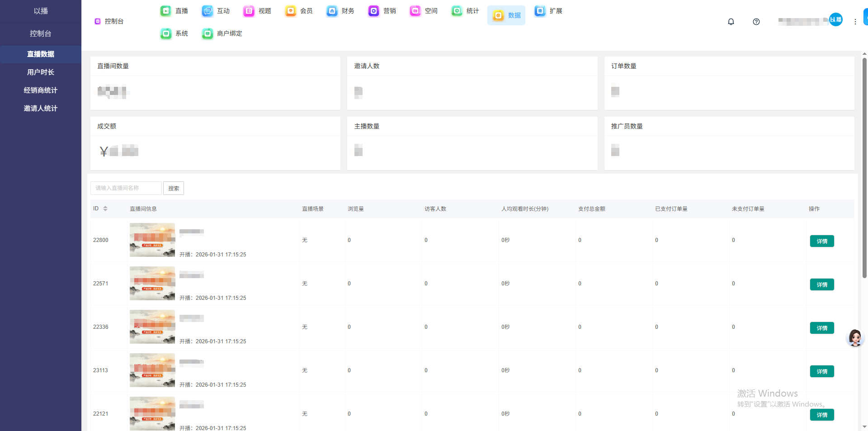Click the 搜索 button
The width and height of the screenshot is (868, 431).
click(x=174, y=188)
